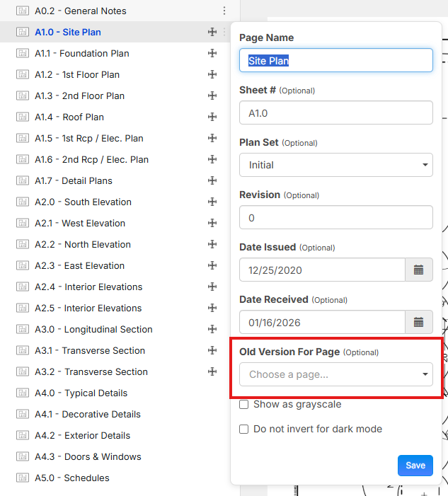This screenshot has height=496, width=448.
Task: Open the Date Received calendar picker
Action: 418,323
